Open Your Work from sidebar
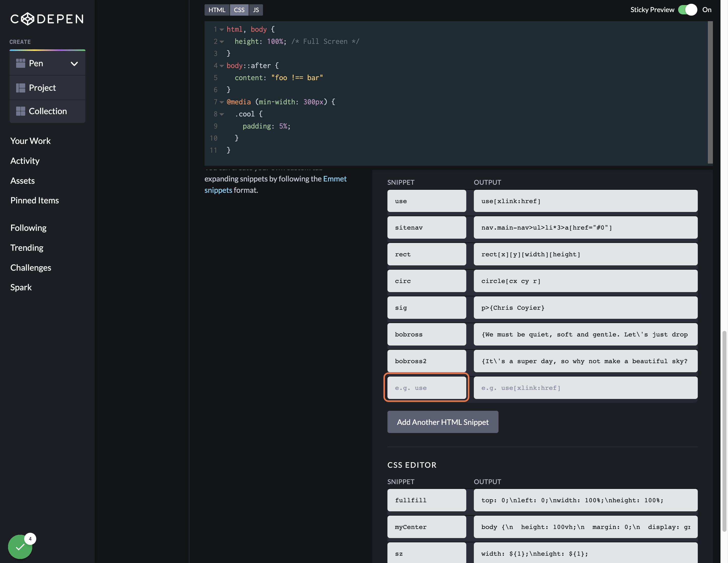728x563 pixels. [x=30, y=141]
